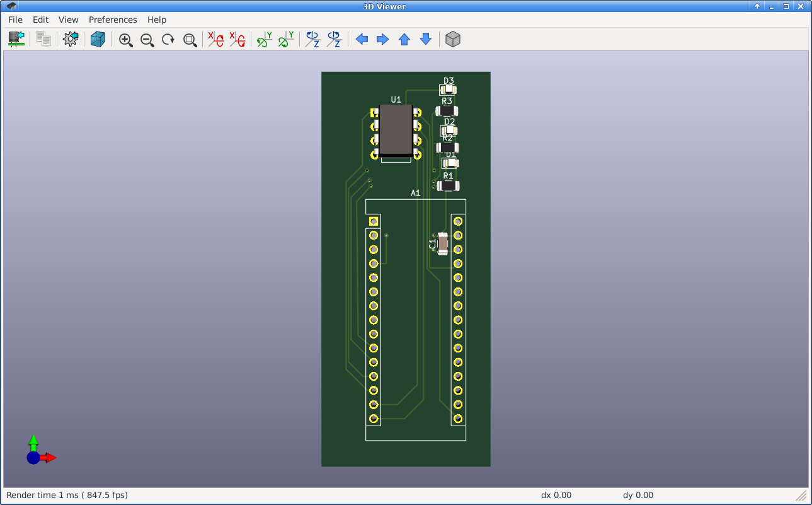Open the File menu
Screen dimensions: 812x505
point(15,20)
